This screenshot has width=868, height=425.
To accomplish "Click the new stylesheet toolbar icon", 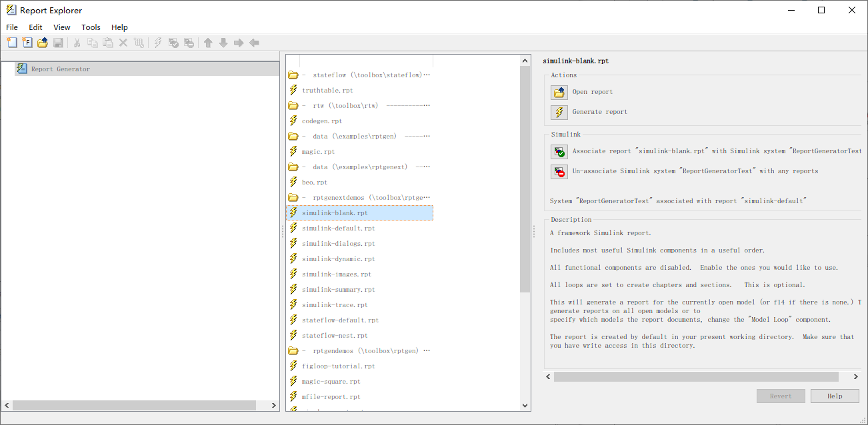I will point(27,42).
